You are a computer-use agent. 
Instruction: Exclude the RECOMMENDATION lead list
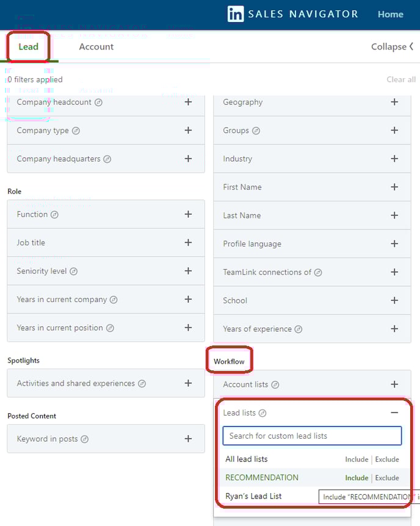click(x=387, y=478)
